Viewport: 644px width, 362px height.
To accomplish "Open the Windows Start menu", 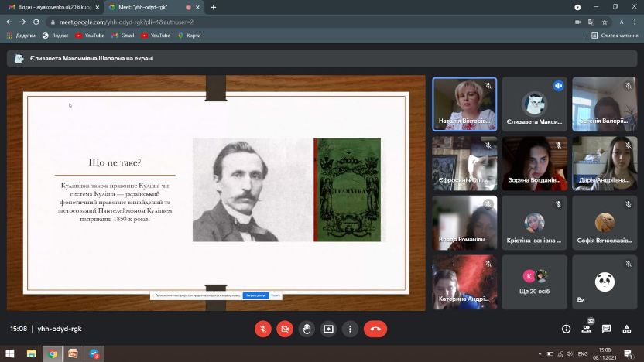I will click(x=9, y=353).
